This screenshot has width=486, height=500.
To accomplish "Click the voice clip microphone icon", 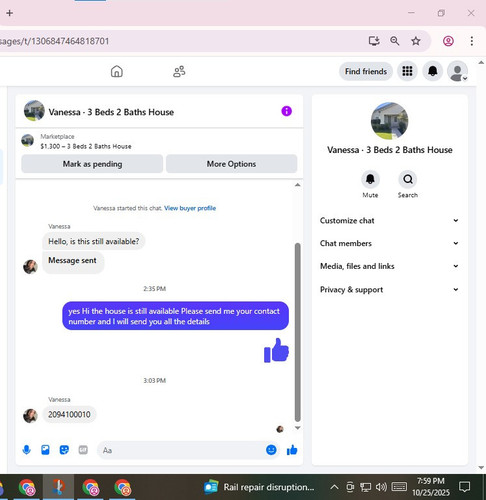I will tap(27, 450).
